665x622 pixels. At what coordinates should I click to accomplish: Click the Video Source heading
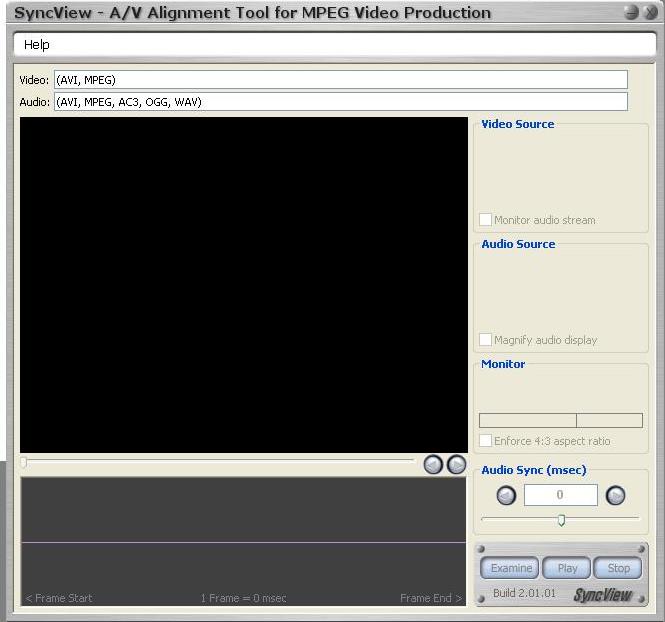517,124
